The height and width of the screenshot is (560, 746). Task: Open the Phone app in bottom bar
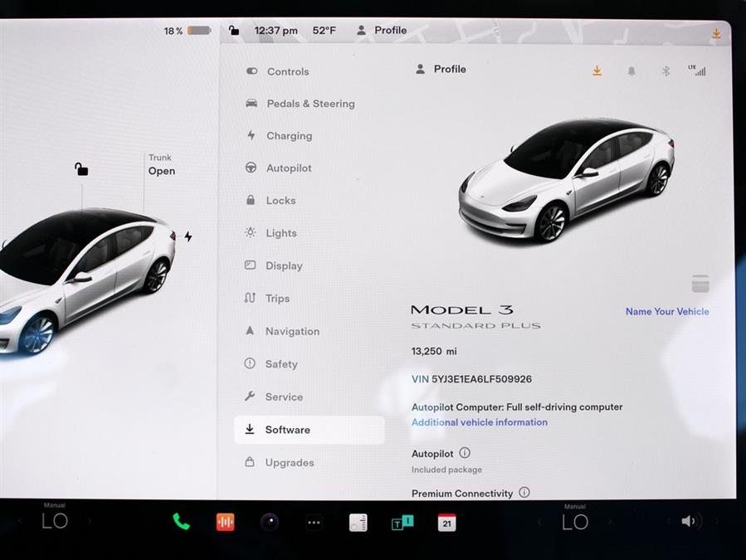click(181, 522)
